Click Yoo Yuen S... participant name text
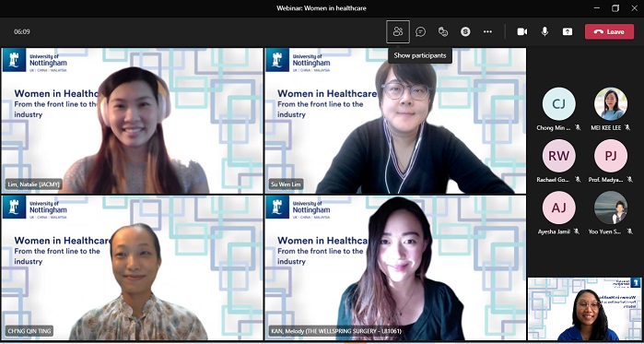 pos(606,231)
